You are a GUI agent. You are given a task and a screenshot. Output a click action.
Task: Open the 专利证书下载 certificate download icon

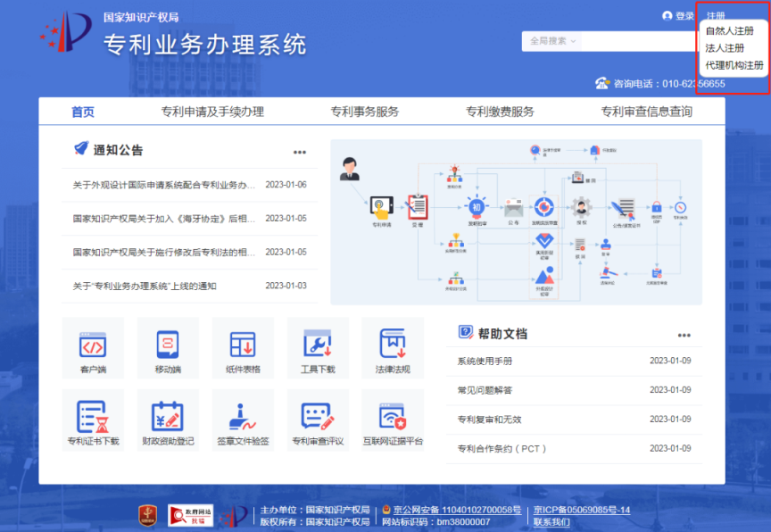point(93,420)
